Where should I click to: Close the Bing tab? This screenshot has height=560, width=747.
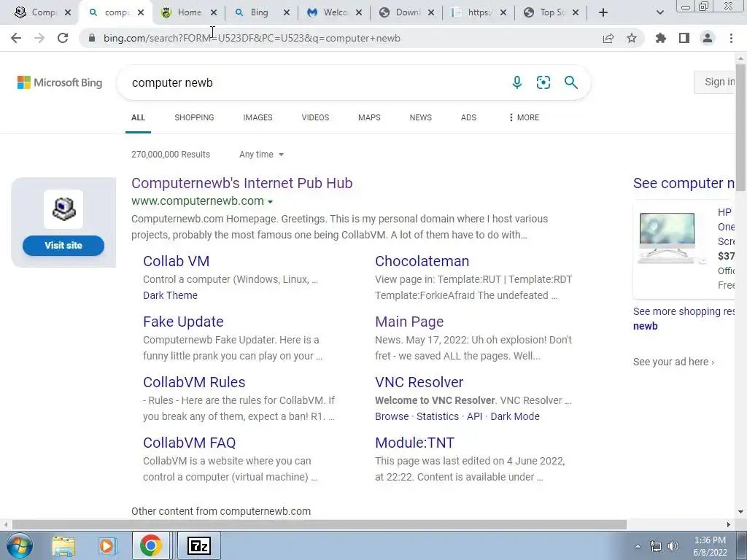click(x=286, y=12)
